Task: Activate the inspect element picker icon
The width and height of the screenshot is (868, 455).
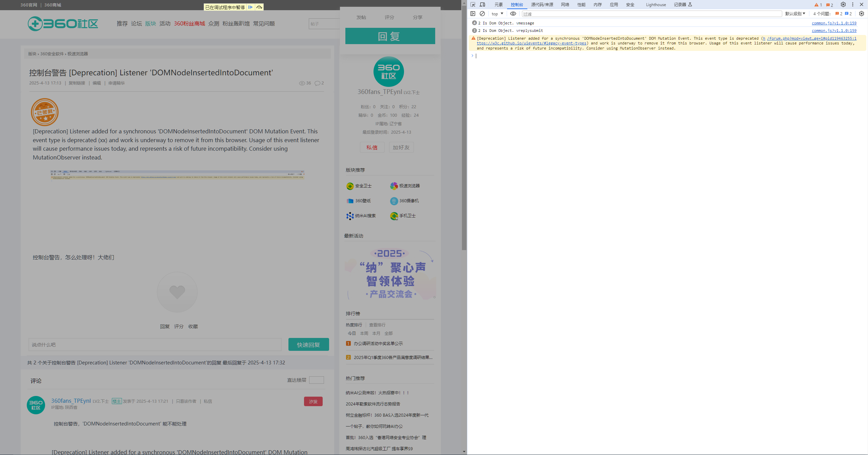Action: tap(473, 5)
